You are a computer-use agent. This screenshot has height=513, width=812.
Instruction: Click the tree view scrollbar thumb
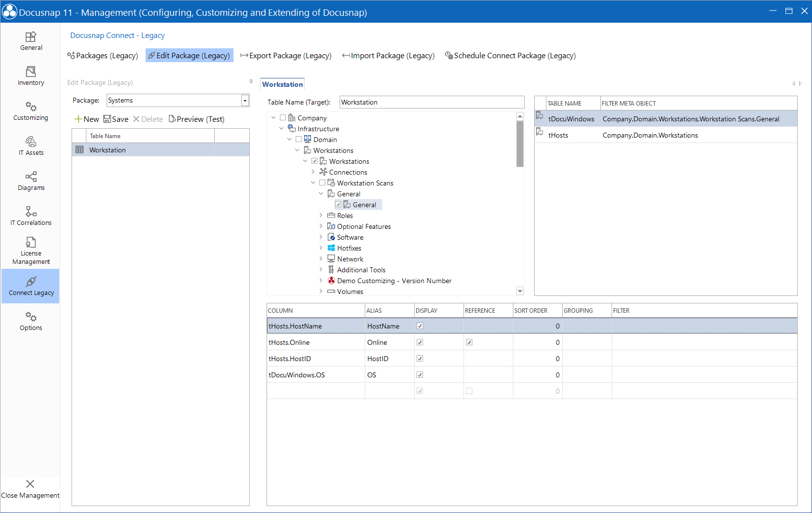(520, 144)
